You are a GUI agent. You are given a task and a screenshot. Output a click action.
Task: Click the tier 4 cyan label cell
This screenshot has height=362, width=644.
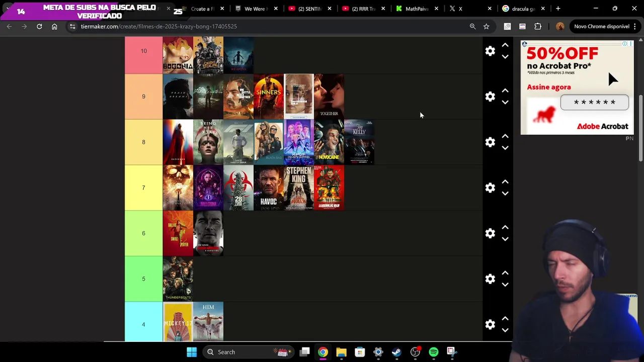tap(143, 322)
